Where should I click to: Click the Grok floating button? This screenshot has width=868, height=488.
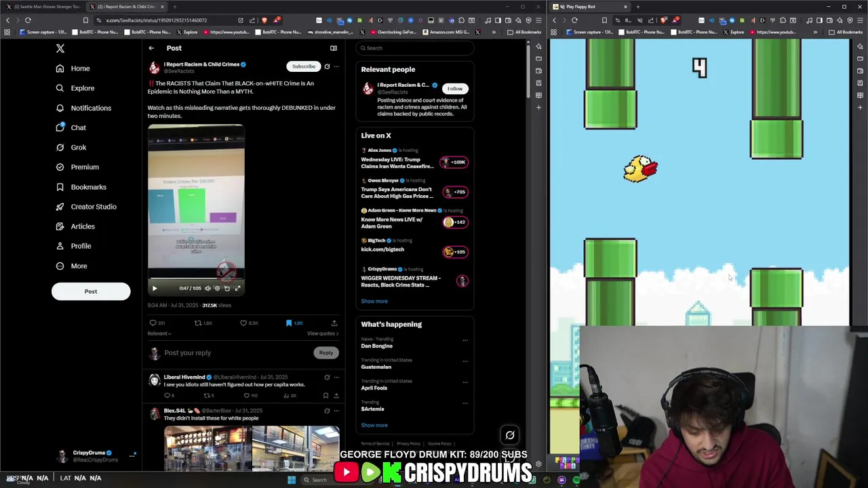(510, 435)
